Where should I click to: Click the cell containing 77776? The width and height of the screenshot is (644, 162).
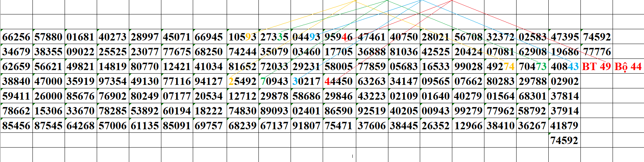click(597, 52)
